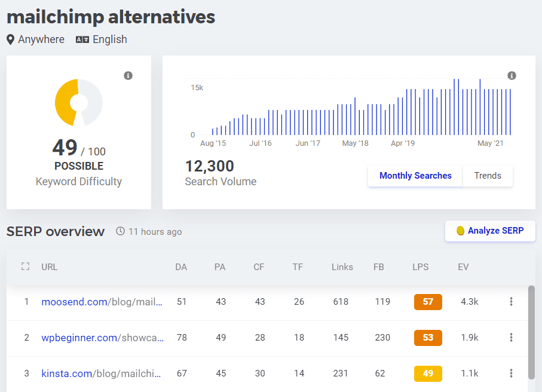Select the language icon beside English
542x392 pixels.
coord(82,39)
